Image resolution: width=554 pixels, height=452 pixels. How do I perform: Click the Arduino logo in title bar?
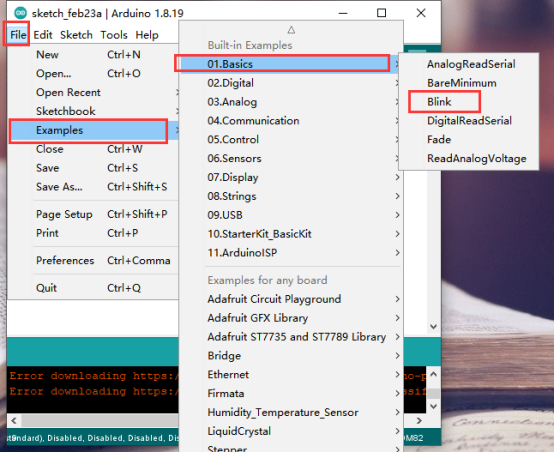coord(20,13)
